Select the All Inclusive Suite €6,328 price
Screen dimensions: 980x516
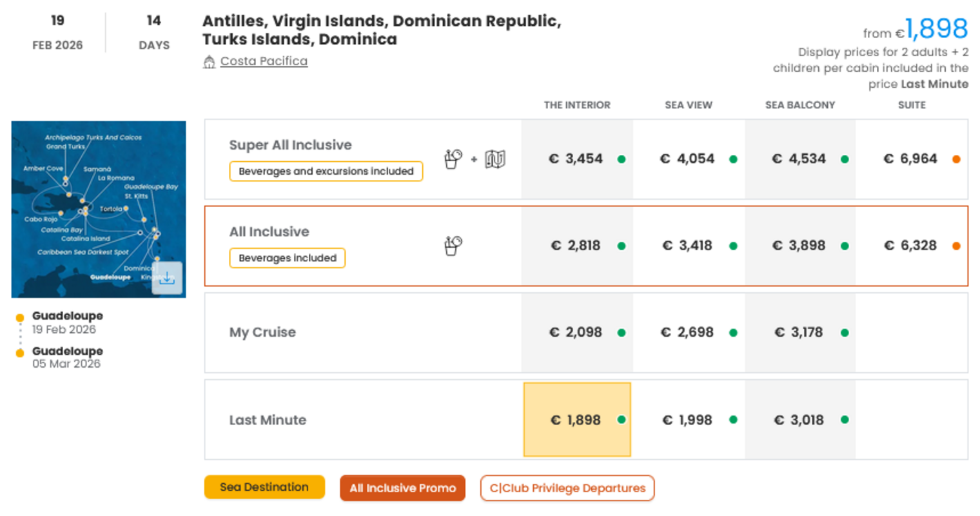pyautogui.click(x=910, y=246)
